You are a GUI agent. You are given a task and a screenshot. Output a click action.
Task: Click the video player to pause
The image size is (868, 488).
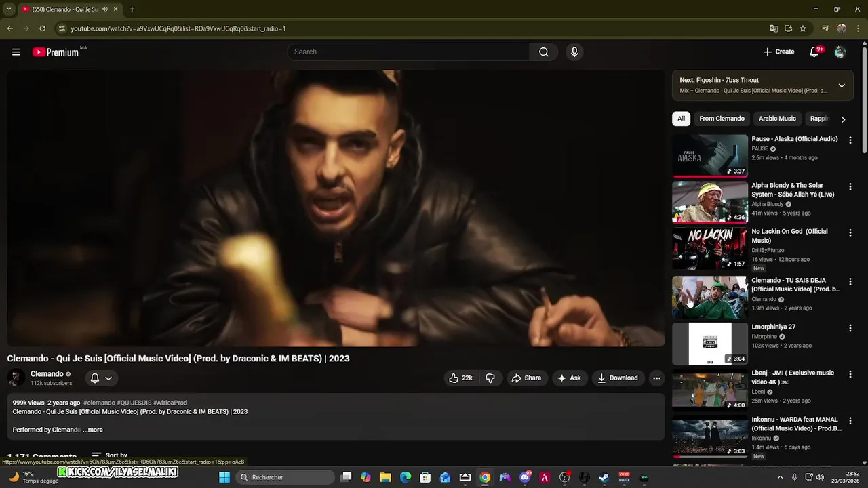(336, 208)
